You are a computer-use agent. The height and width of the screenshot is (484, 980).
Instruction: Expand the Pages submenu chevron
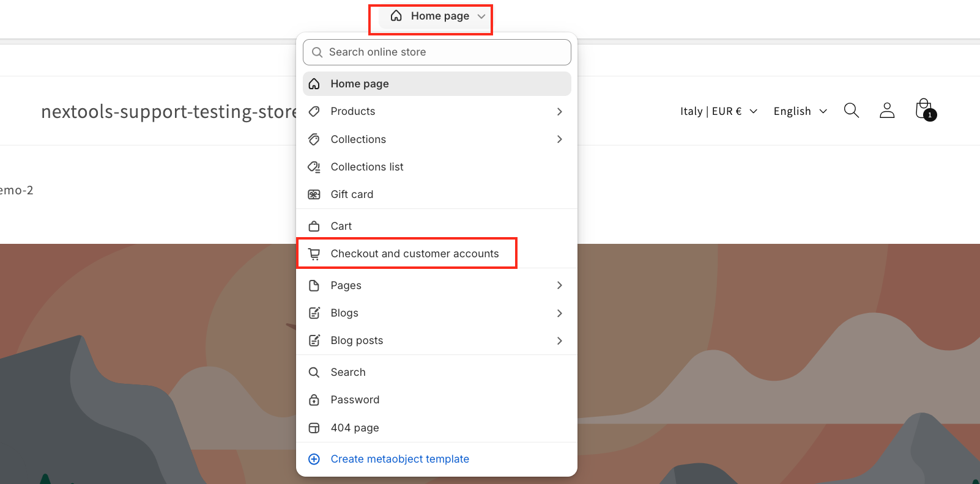pos(559,285)
